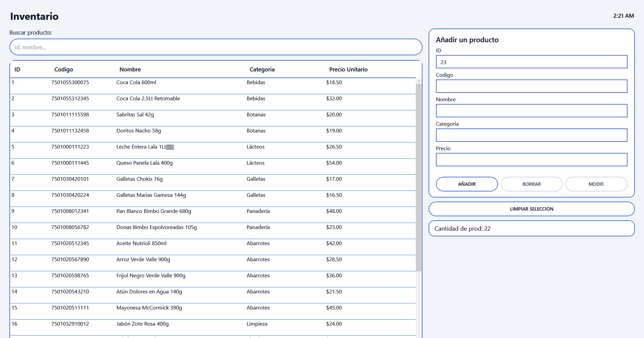This screenshot has height=338, width=644.
Task: Click the Categoria column header in table
Action: point(262,69)
